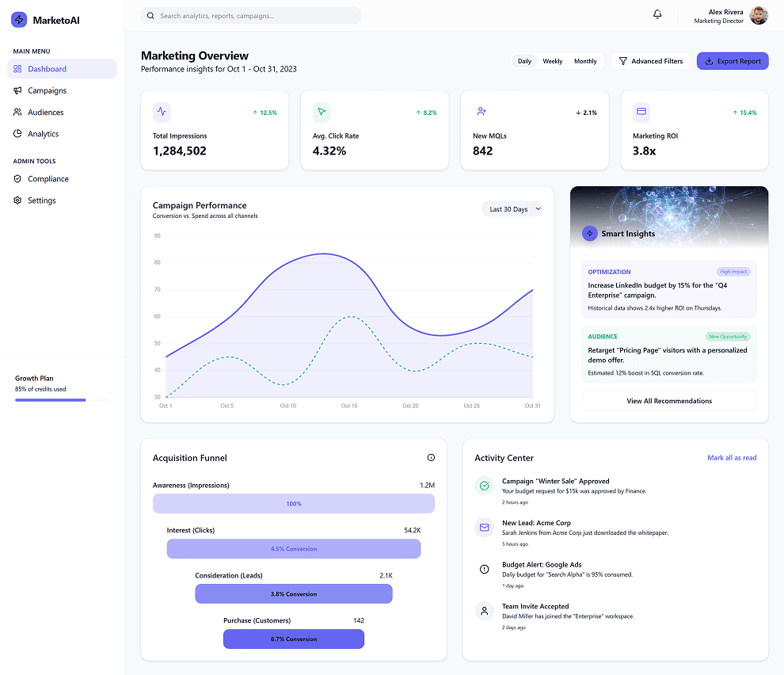Click the Smart Insights lightning badge icon
This screenshot has width=784, height=675.
[x=590, y=233]
